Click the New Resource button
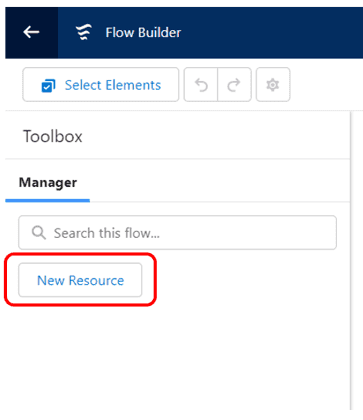This screenshot has width=363, height=420. point(80,280)
